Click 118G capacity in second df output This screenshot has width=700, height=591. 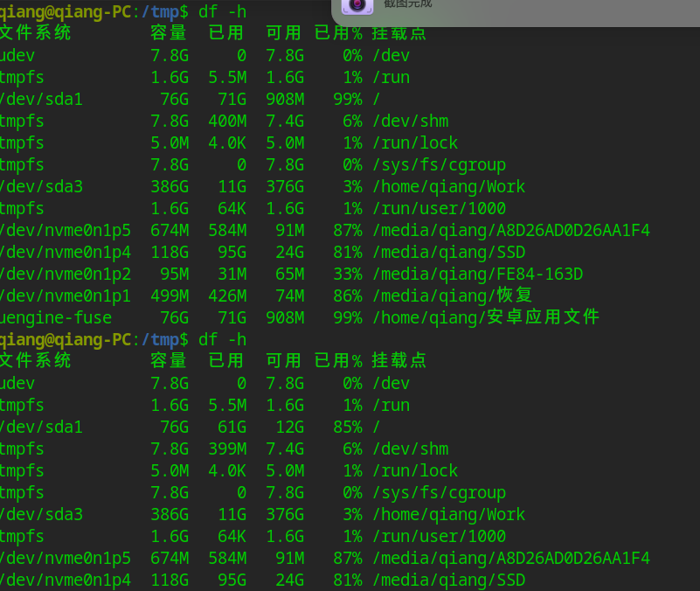tap(170, 581)
